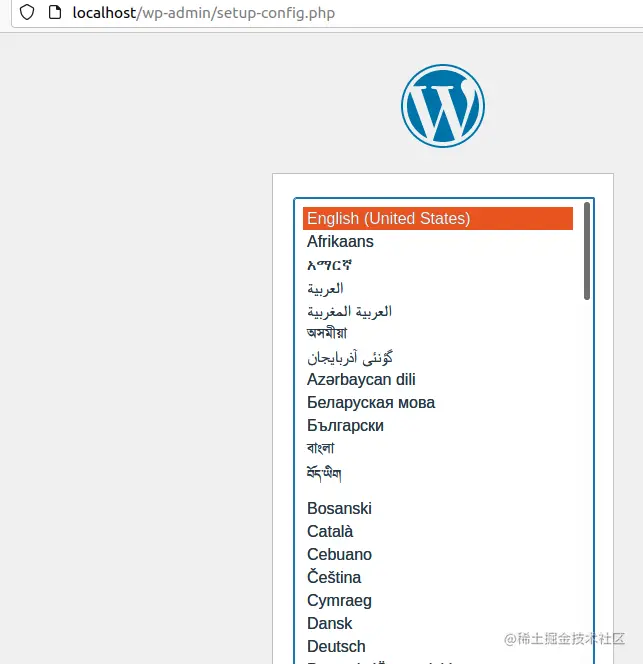Select English (United States) language
This screenshot has width=643, height=664.
pos(438,219)
